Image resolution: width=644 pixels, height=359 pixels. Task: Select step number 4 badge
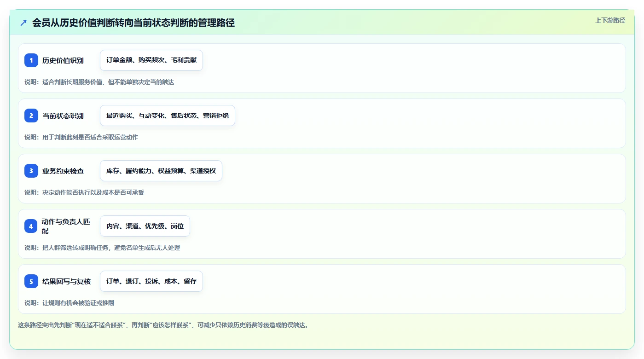coord(31,226)
